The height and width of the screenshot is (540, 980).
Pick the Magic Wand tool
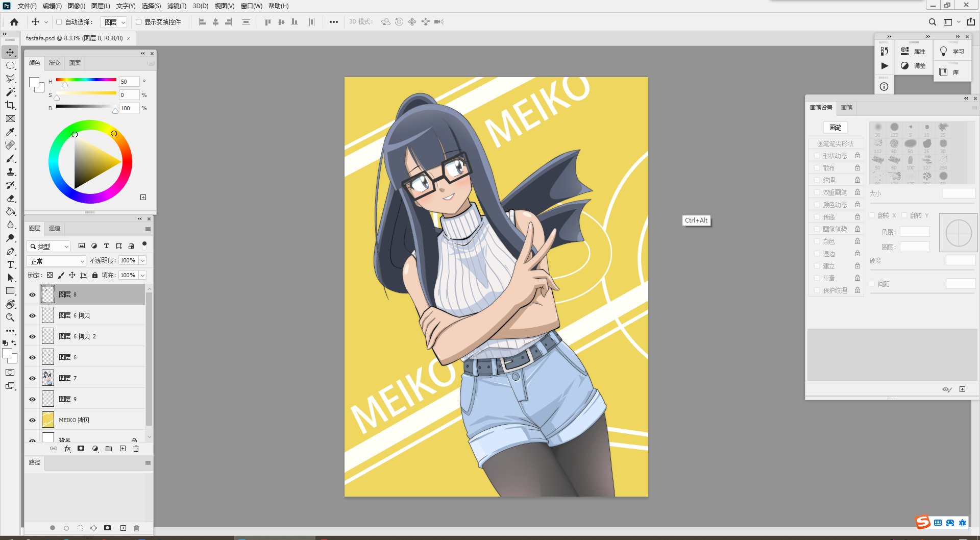coord(10,92)
